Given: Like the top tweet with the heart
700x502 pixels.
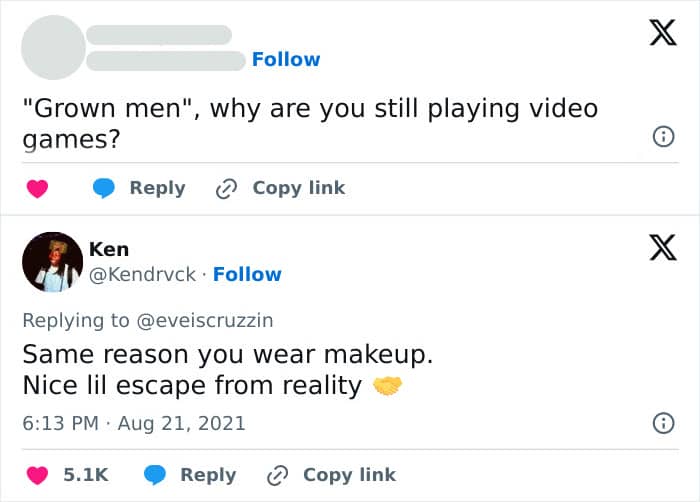Looking at the screenshot, I should coord(37,188).
